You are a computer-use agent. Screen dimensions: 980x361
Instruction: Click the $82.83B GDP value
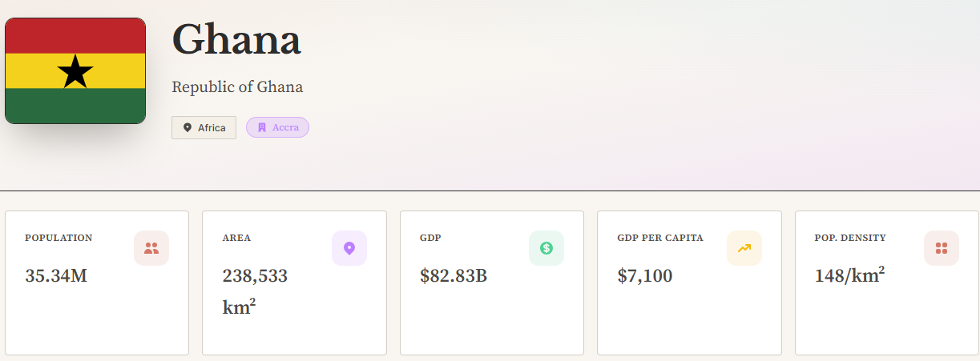click(454, 276)
